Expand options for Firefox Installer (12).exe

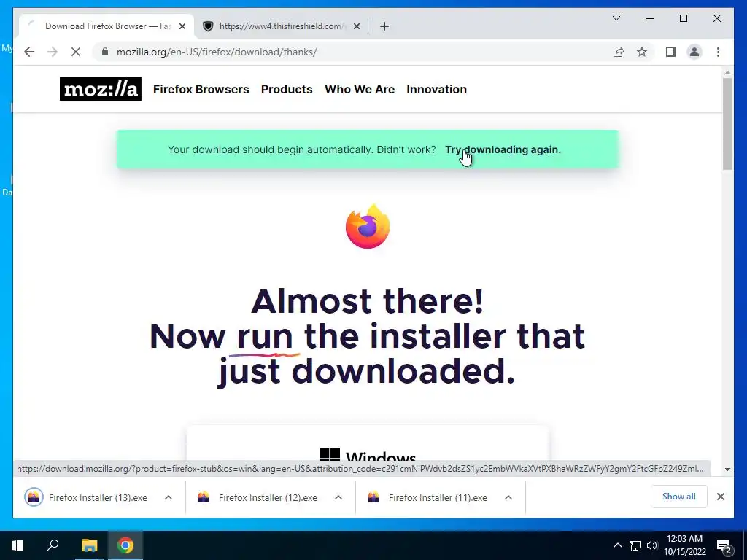(x=338, y=497)
